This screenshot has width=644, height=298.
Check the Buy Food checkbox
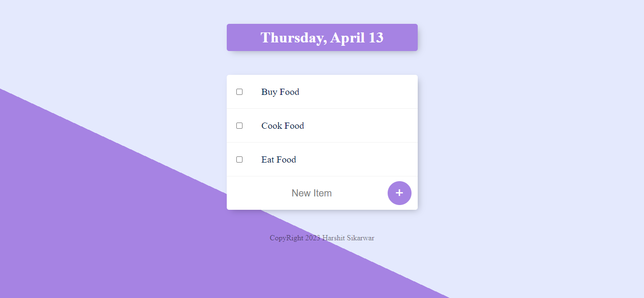tap(239, 92)
